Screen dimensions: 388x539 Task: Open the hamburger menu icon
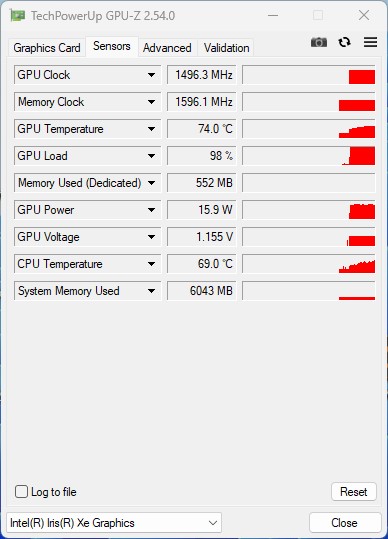pyautogui.click(x=370, y=42)
